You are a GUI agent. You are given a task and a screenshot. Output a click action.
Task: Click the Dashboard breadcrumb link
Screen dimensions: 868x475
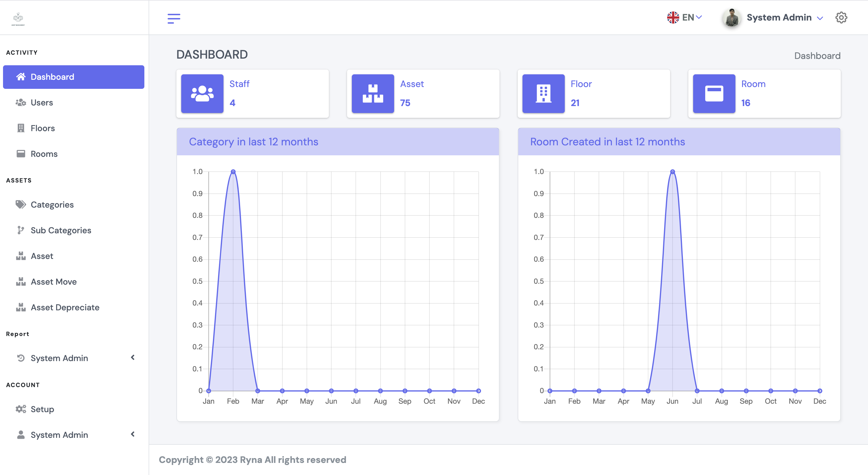[x=817, y=56]
